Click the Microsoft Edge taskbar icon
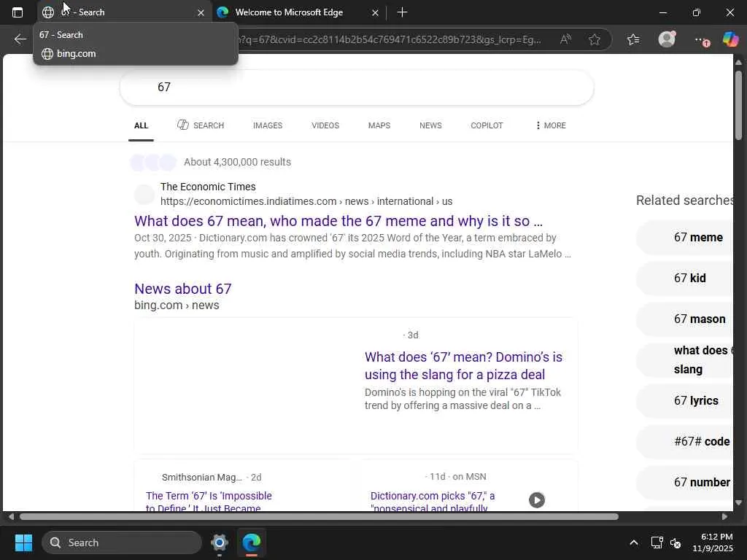This screenshot has height=560, width=747. (x=251, y=542)
